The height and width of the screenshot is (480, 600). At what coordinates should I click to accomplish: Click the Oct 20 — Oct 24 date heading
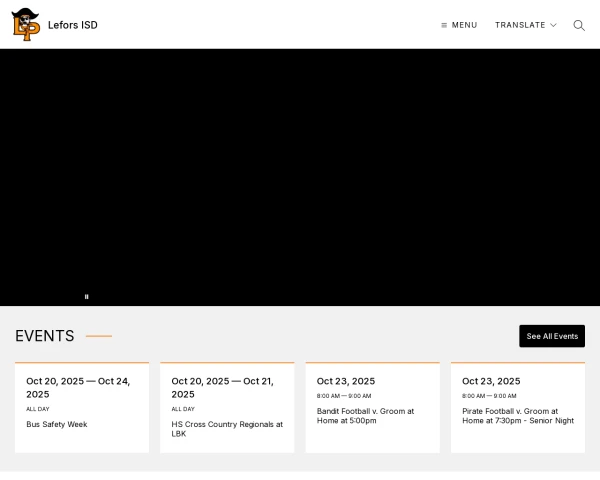click(78, 387)
